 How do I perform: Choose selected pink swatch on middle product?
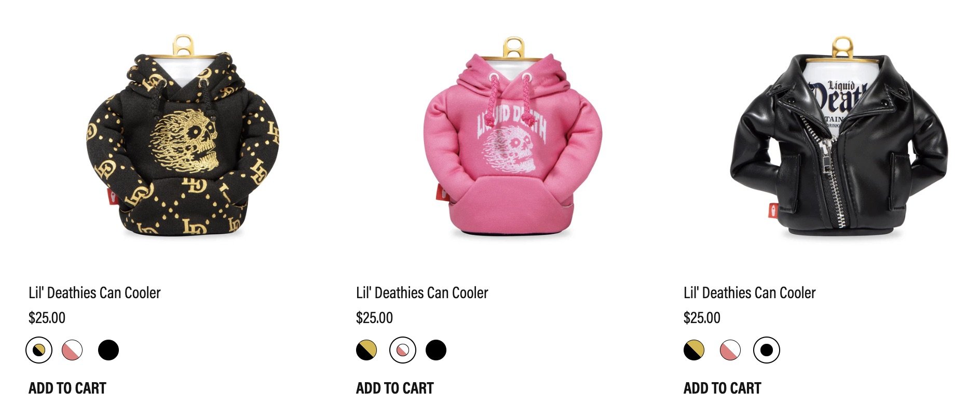pos(403,350)
